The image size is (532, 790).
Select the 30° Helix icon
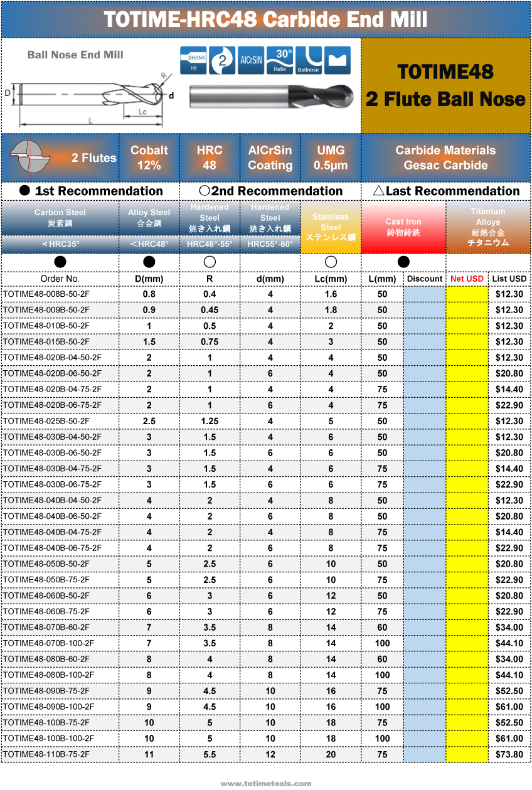pyautogui.click(x=280, y=60)
